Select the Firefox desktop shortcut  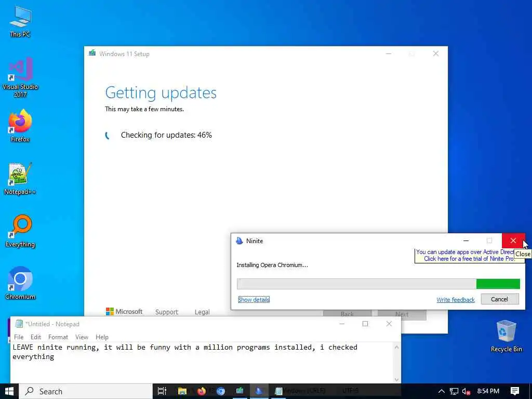pos(20,126)
